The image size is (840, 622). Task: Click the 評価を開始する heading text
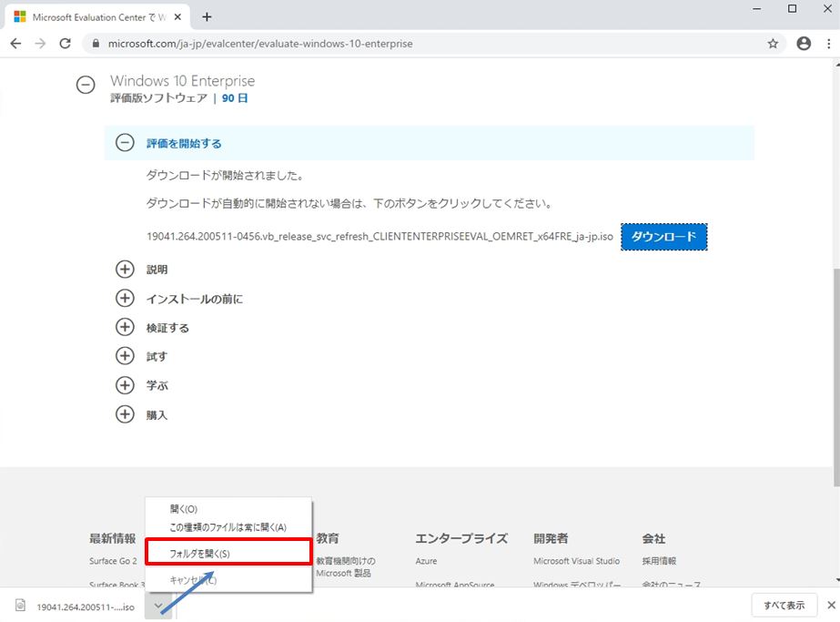tap(184, 143)
